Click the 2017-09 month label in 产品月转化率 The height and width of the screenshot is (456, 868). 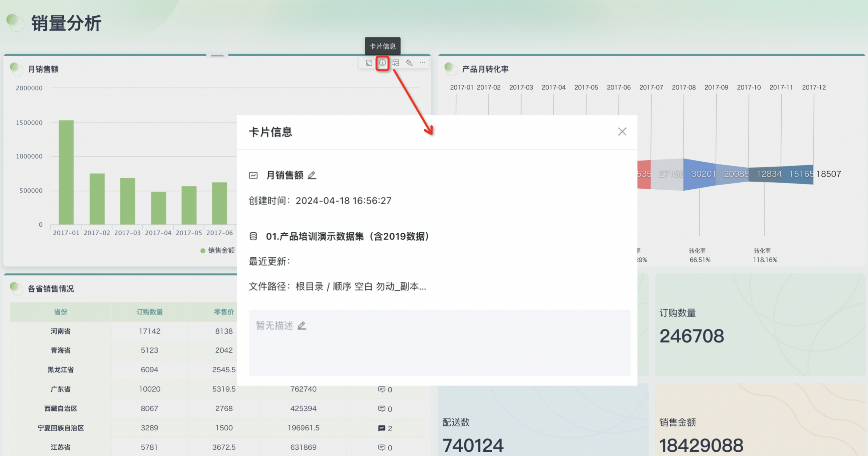tap(716, 87)
